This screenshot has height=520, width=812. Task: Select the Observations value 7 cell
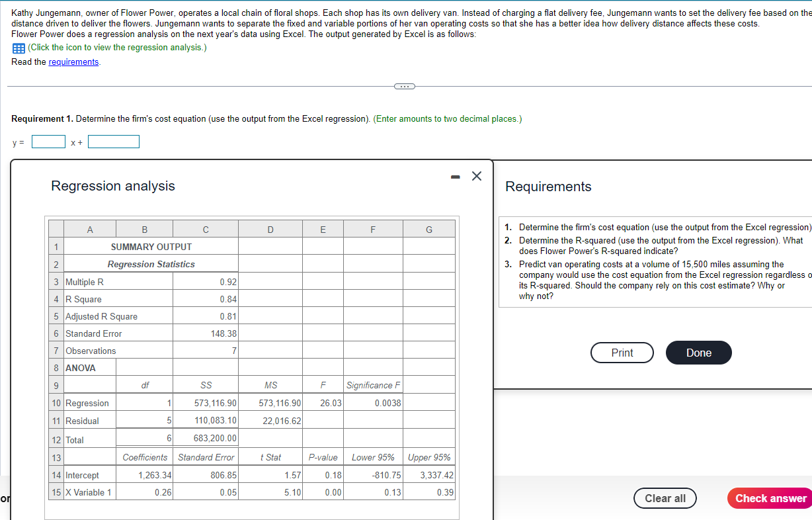pyautogui.click(x=205, y=350)
